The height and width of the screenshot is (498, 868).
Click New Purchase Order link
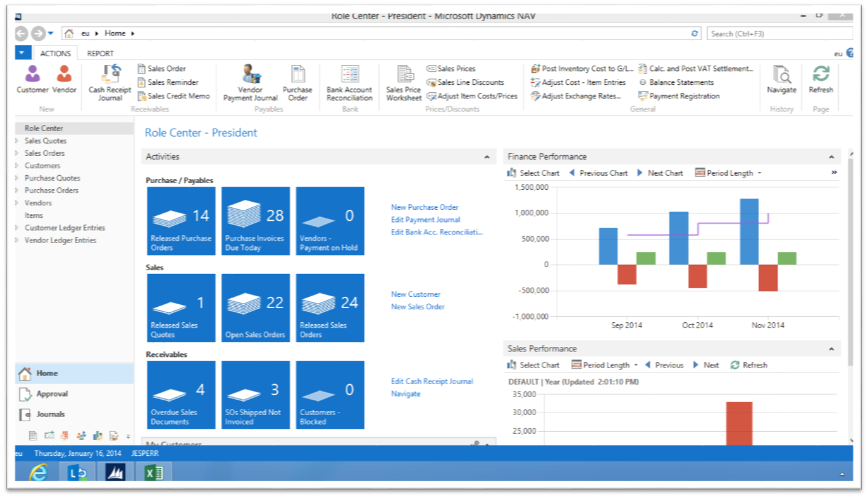click(425, 207)
